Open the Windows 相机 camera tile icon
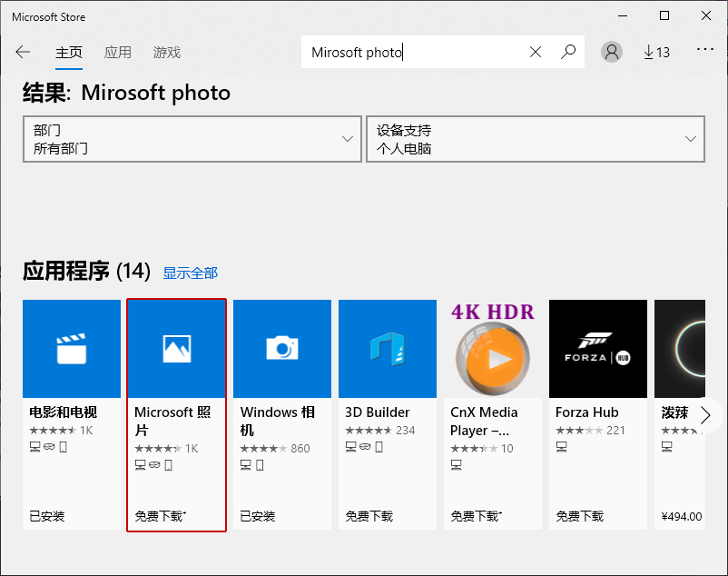The width and height of the screenshot is (728, 576). point(282,348)
